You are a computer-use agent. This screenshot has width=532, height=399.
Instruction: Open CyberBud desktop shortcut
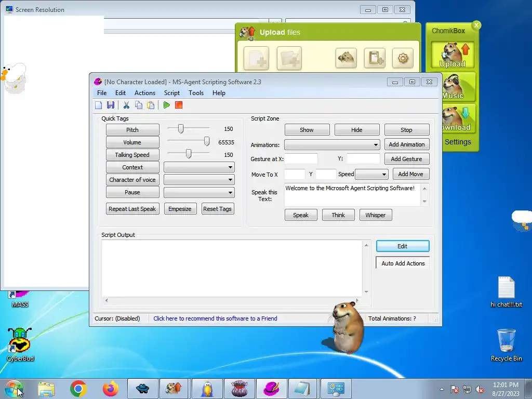pos(20,344)
